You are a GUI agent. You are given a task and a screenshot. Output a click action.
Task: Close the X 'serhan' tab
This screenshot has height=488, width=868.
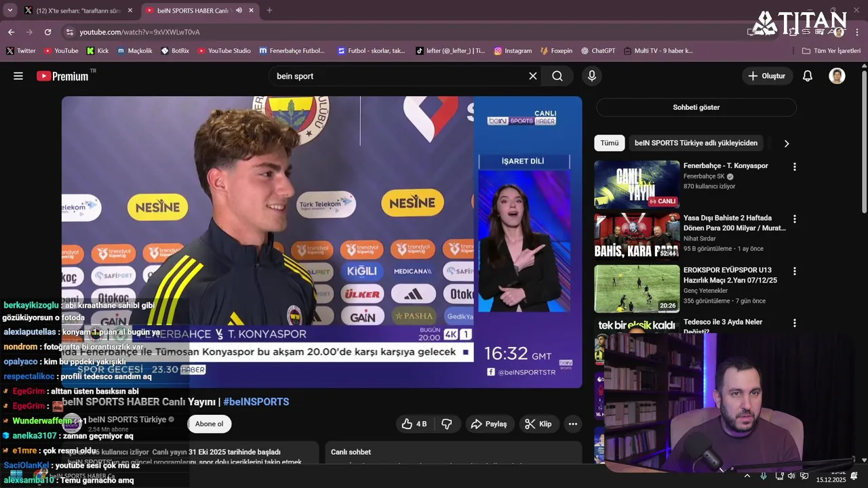[130, 10]
